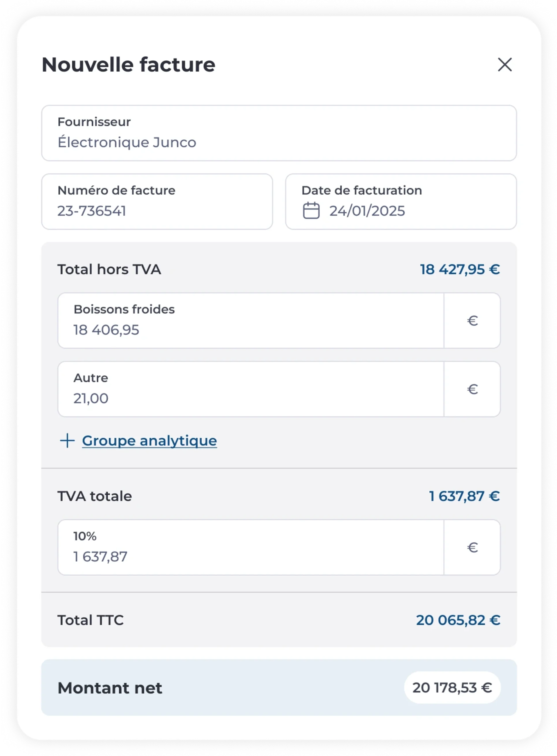Click the Total TTC amount
The width and height of the screenshot is (557, 756).
pos(458,620)
